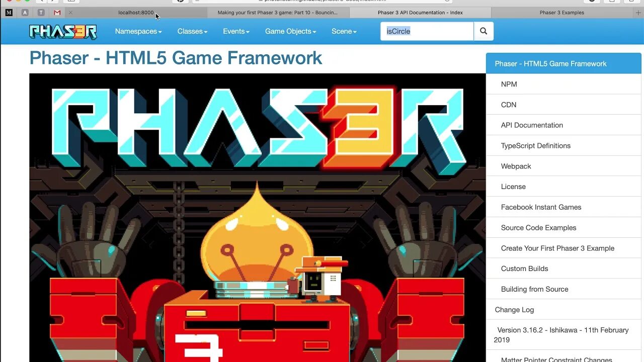The height and width of the screenshot is (362, 644).
Task: Jump to the Change Log section
Action: point(563,310)
